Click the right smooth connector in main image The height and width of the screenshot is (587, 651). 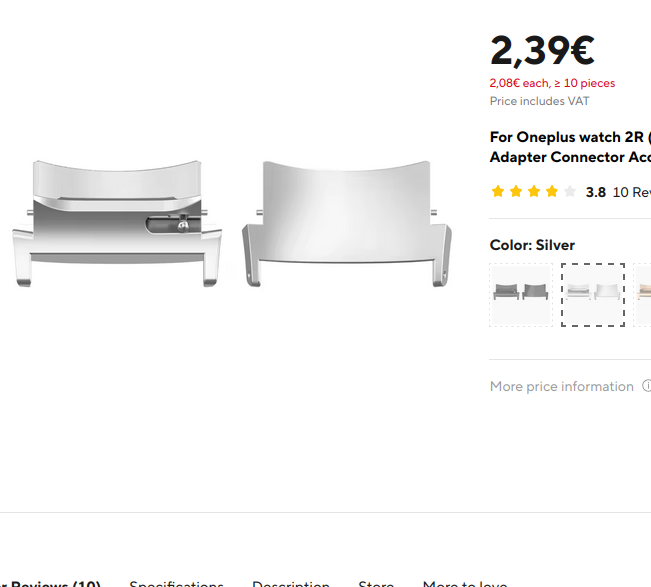point(347,223)
